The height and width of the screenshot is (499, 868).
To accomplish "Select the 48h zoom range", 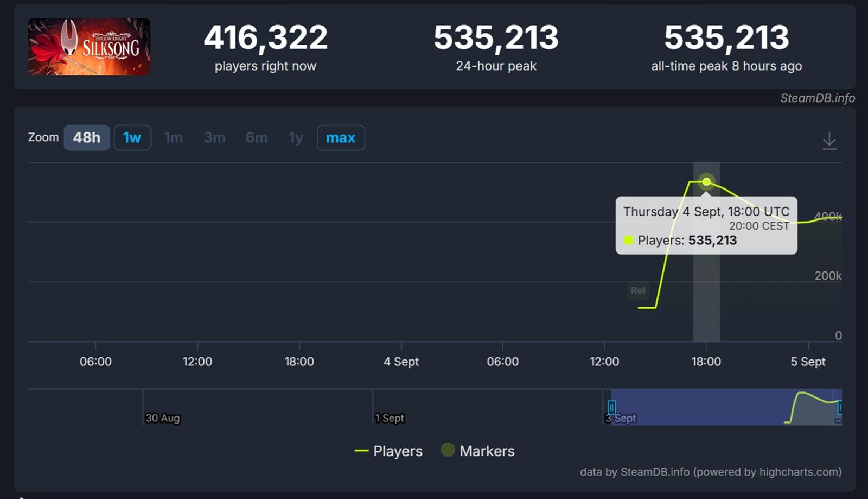I will click(x=87, y=138).
